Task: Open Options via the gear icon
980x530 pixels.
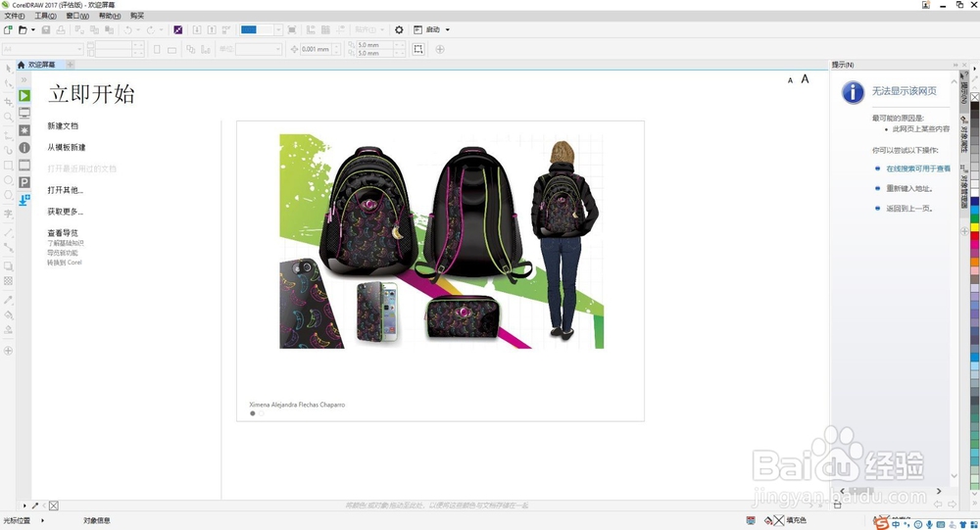Action: pyautogui.click(x=399, y=30)
